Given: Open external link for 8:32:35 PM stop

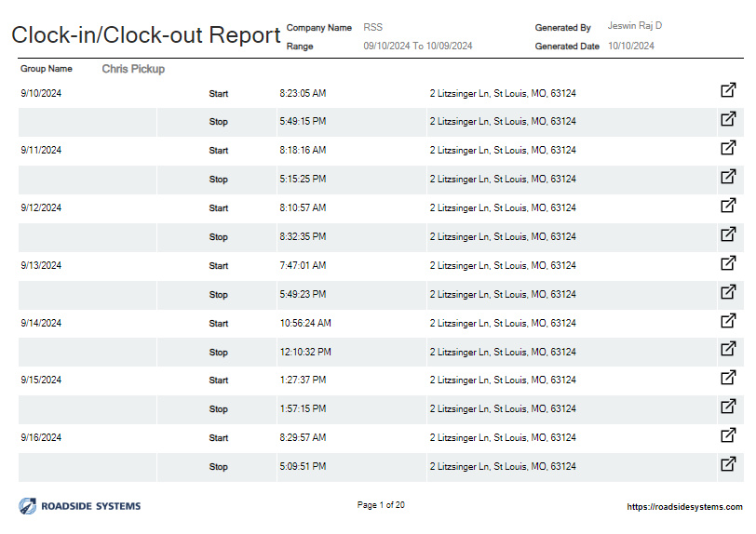Looking at the screenshot, I should pyautogui.click(x=728, y=234).
